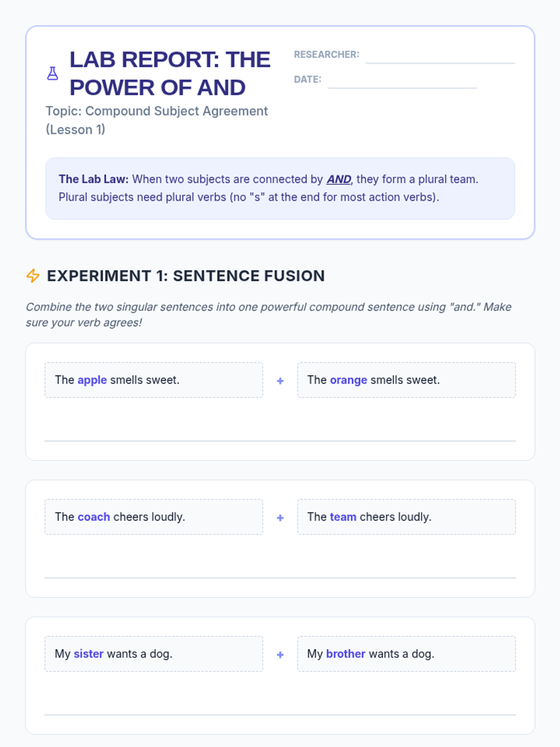Click the "Lab Report: The Power of And" title
The image size is (560, 747).
(x=170, y=73)
